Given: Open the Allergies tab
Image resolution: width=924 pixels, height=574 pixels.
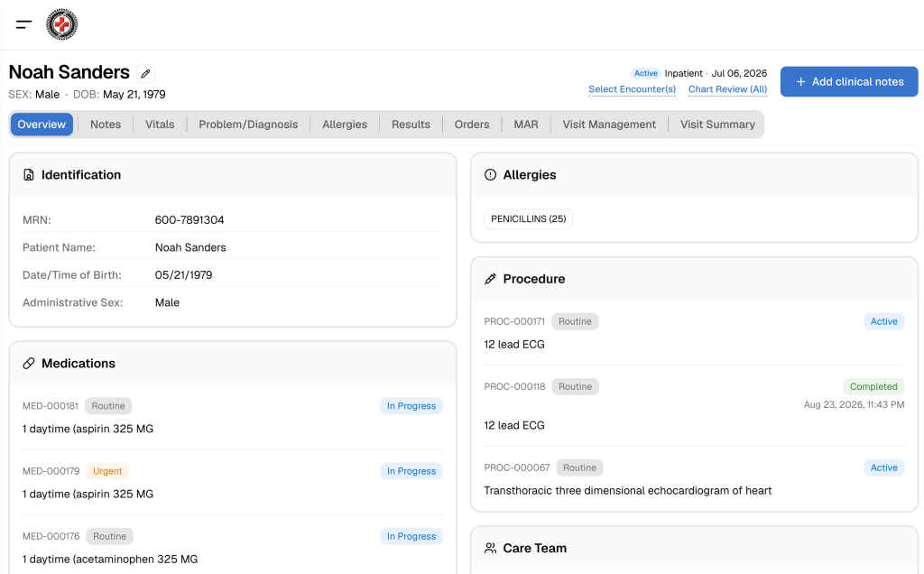Looking at the screenshot, I should (345, 125).
